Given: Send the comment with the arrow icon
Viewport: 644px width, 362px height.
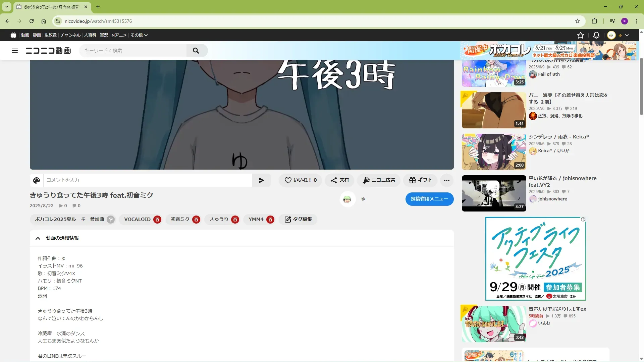Looking at the screenshot, I should tap(261, 180).
